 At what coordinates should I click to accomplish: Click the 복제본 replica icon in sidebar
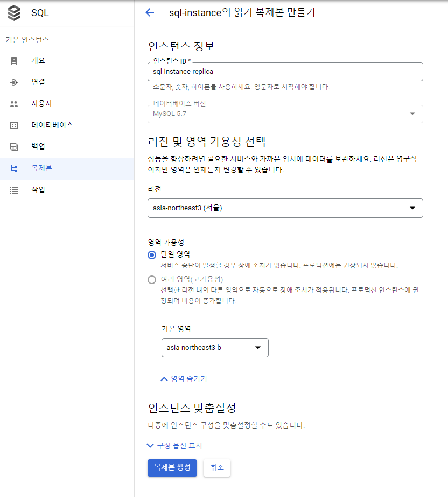14,168
